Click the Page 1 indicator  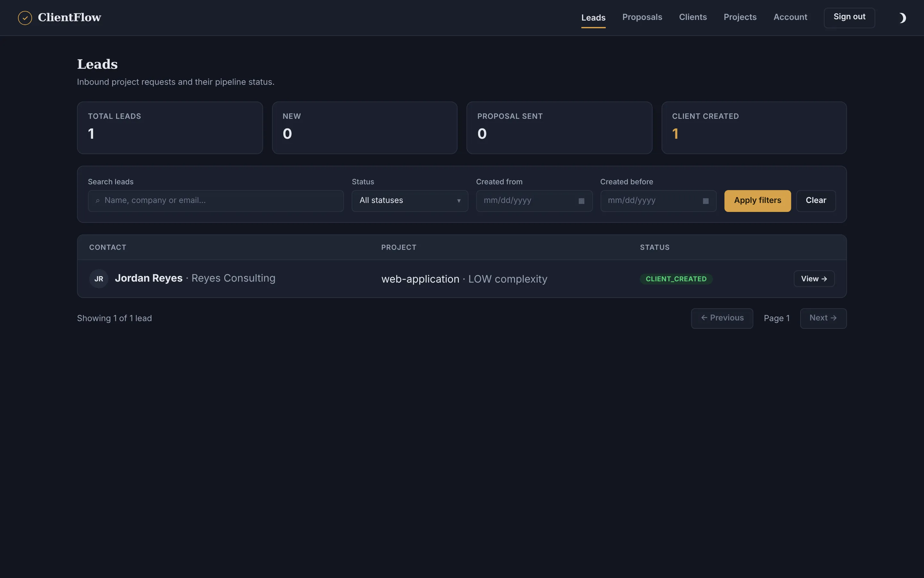(776, 319)
